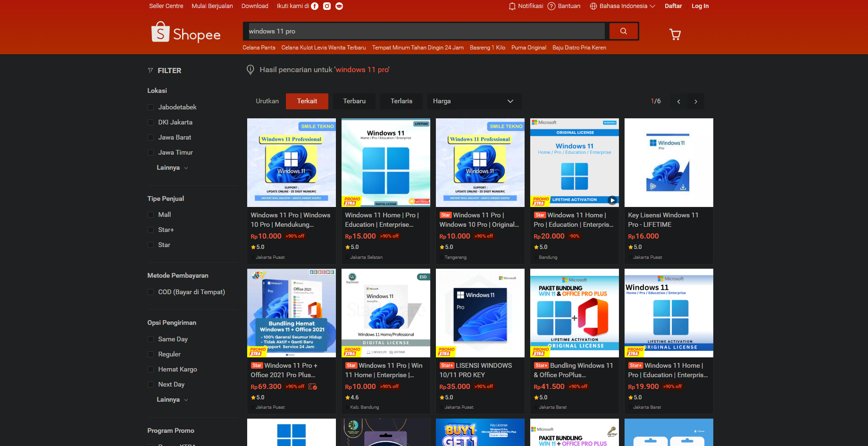Viewport: 868px width, 446px height.
Task: Select the Terlaris sort tab
Action: pyautogui.click(x=401, y=101)
